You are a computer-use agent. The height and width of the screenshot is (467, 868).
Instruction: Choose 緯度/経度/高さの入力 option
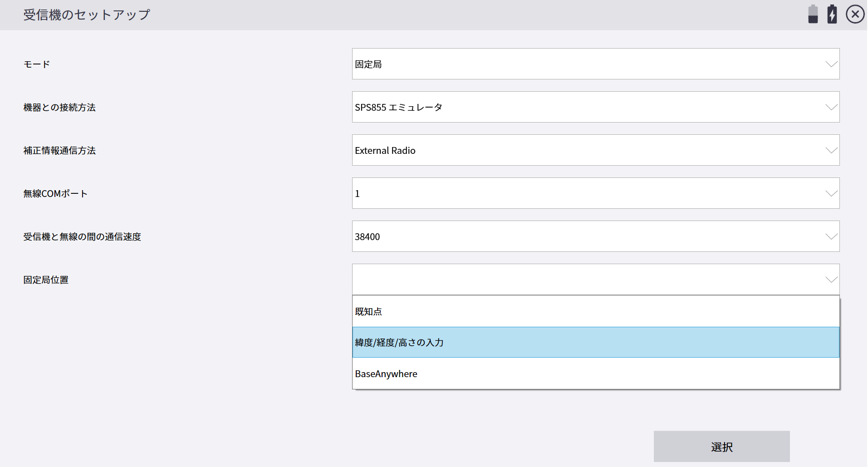point(595,342)
